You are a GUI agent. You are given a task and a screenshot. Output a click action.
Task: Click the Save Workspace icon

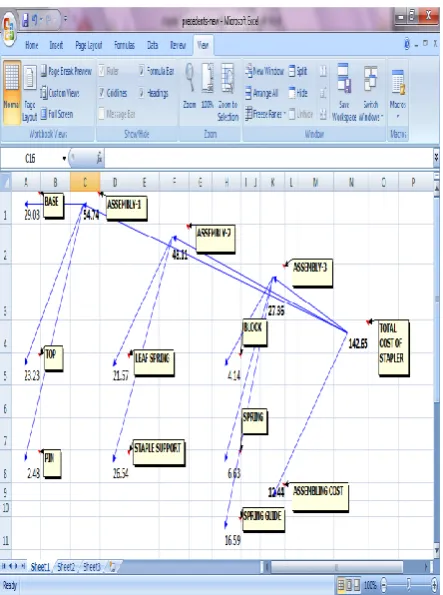pyautogui.click(x=344, y=78)
